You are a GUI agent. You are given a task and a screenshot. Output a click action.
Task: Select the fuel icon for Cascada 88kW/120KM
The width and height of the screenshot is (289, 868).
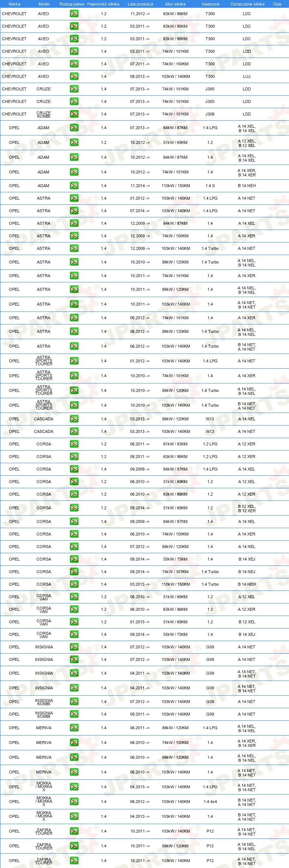point(74,419)
